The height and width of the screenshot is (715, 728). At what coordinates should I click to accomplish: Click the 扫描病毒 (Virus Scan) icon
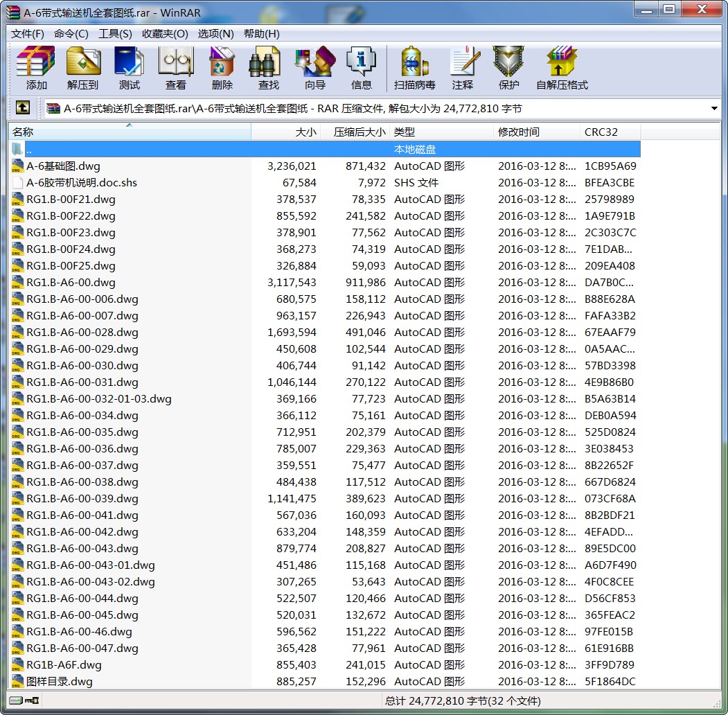pos(414,68)
